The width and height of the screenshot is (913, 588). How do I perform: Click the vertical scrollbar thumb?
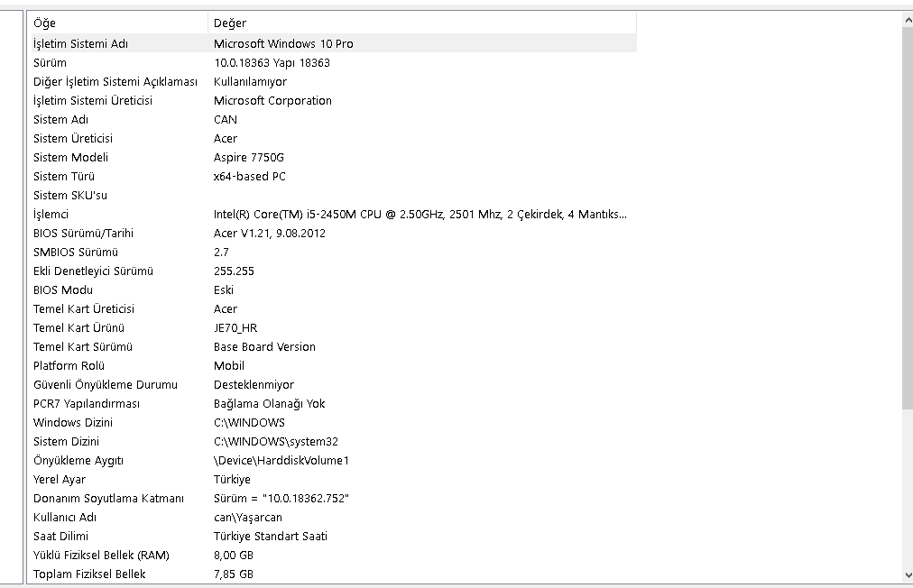(x=907, y=216)
